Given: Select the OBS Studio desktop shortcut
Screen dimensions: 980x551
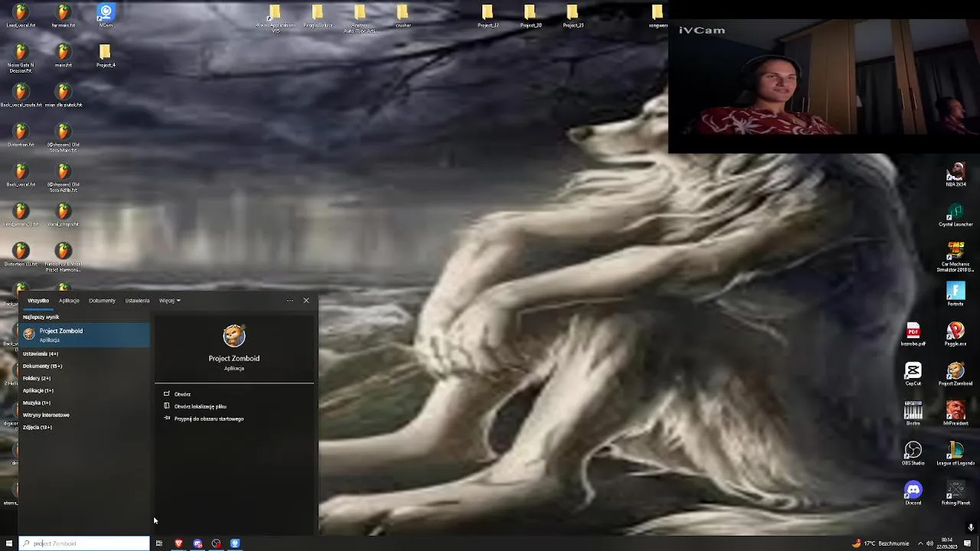Looking at the screenshot, I should (913, 454).
